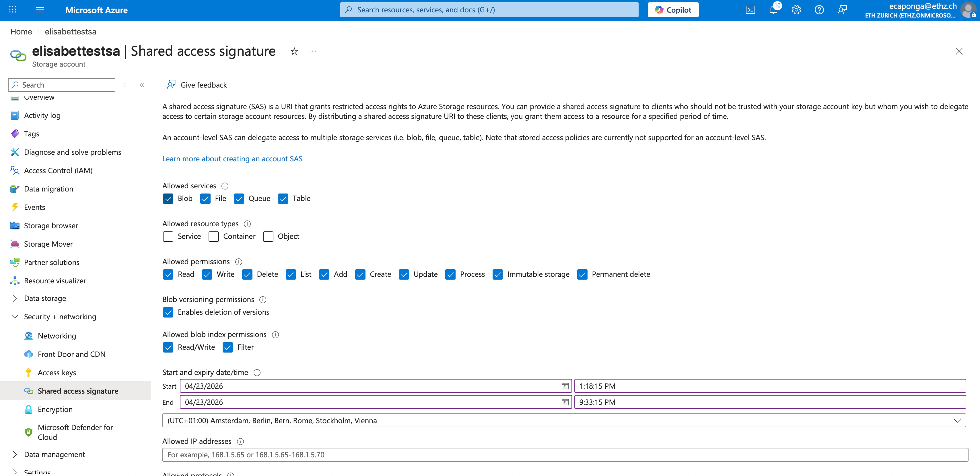980x476 pixels.
Task: Uncheck the Queue service checkbox
Action: [x=239, y=198]
